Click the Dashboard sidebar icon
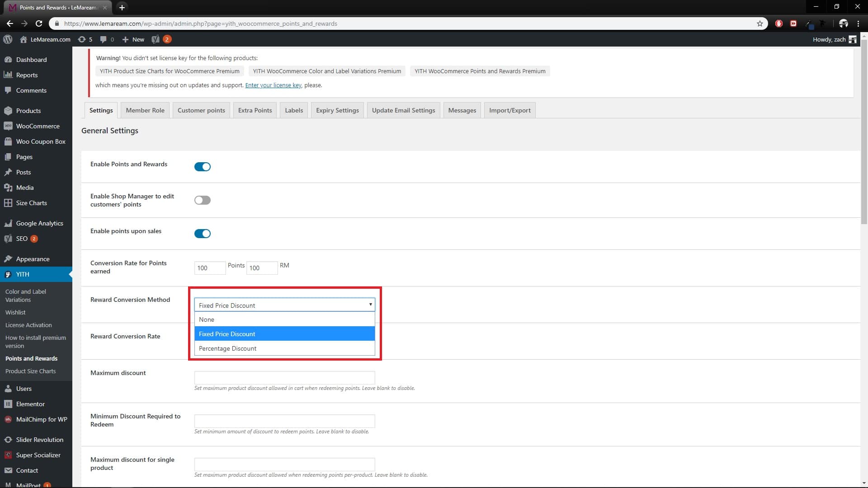This screenshot has height=488, width=868. (x=8, y=60)
